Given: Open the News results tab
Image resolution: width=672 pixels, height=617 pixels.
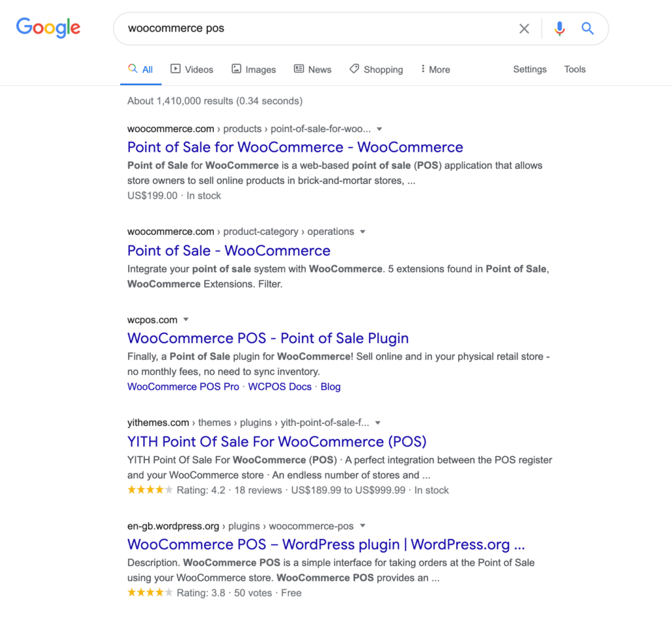Looking at the screenshot, I should (x=312, y=69).
